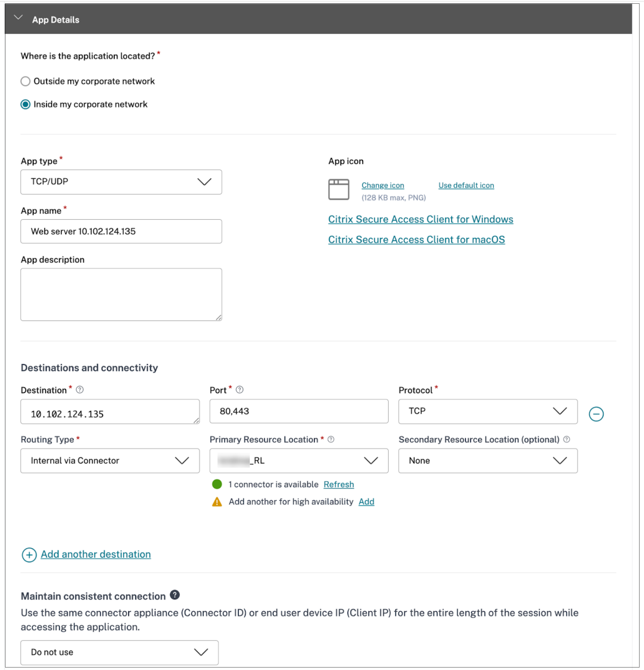Remove destination row with minus icon
Image resolution: width=644 pixels, height=670 pixels.
[596, 414]
